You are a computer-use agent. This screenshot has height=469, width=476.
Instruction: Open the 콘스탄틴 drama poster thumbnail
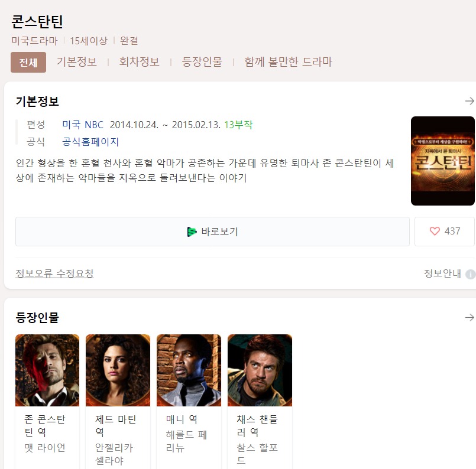tap(443, 161)
